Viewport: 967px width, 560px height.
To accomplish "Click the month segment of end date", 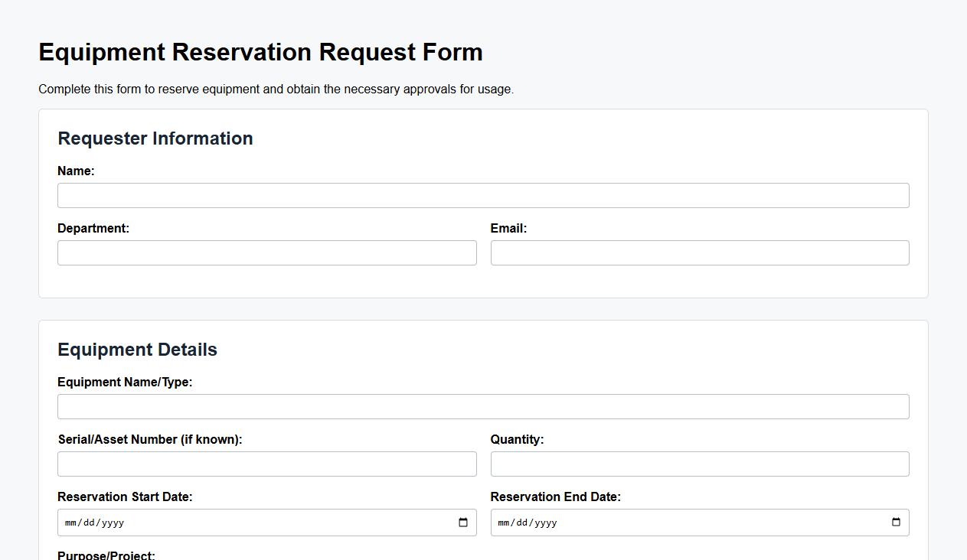I will click(503, 523).
